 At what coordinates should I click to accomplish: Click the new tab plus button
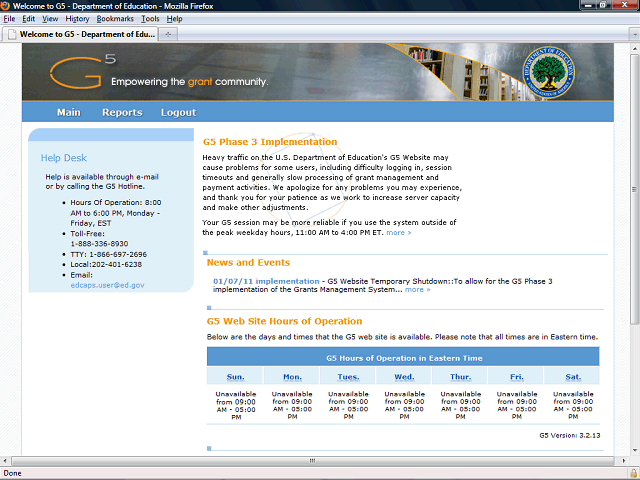pyautogui.click(x=169, y=34)
